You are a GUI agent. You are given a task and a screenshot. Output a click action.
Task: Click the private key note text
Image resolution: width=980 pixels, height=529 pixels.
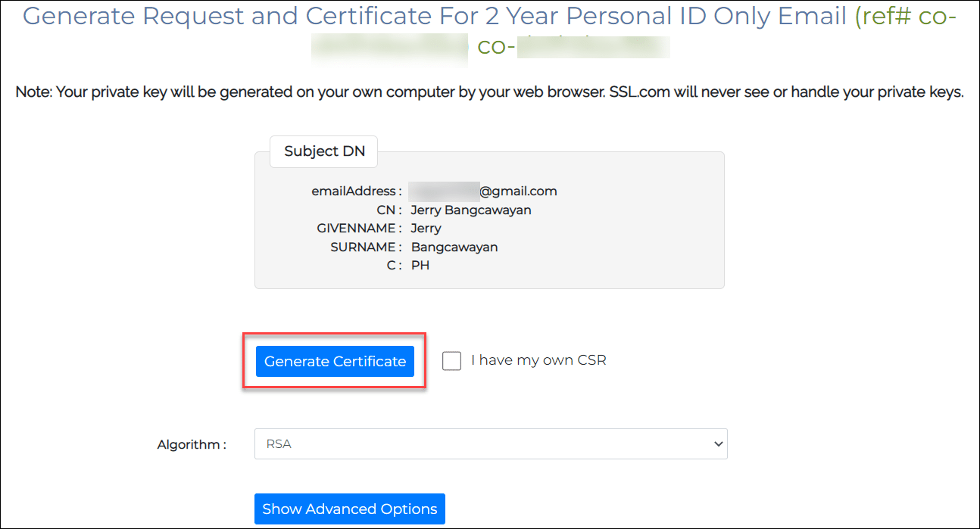tap(490, 92)
